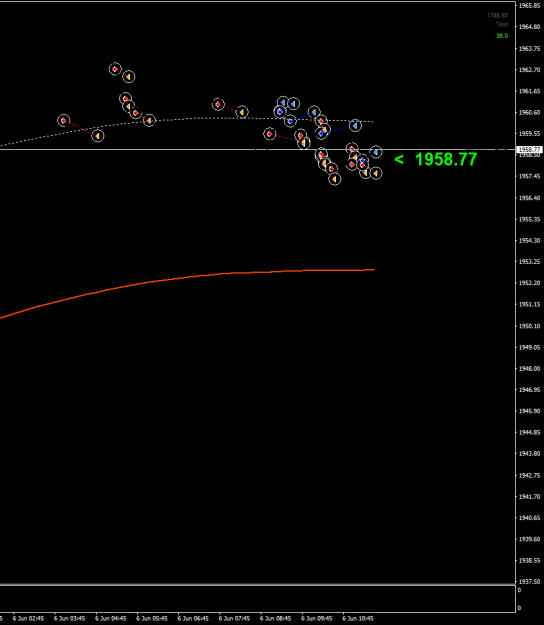This screenshot has width=544, height=625.
Task: Click the white dotted curve line
Action: pos(187,119)
